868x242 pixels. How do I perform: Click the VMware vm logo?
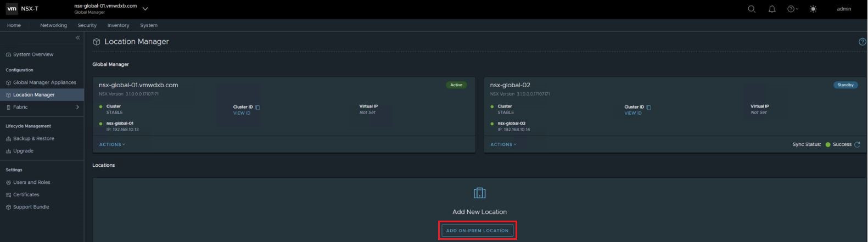12,9
